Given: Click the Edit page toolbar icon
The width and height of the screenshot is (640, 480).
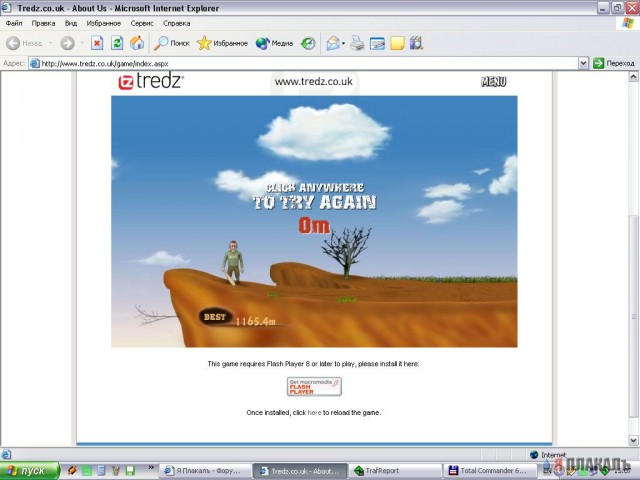Looking at the screenshot, I should point(377,43).
